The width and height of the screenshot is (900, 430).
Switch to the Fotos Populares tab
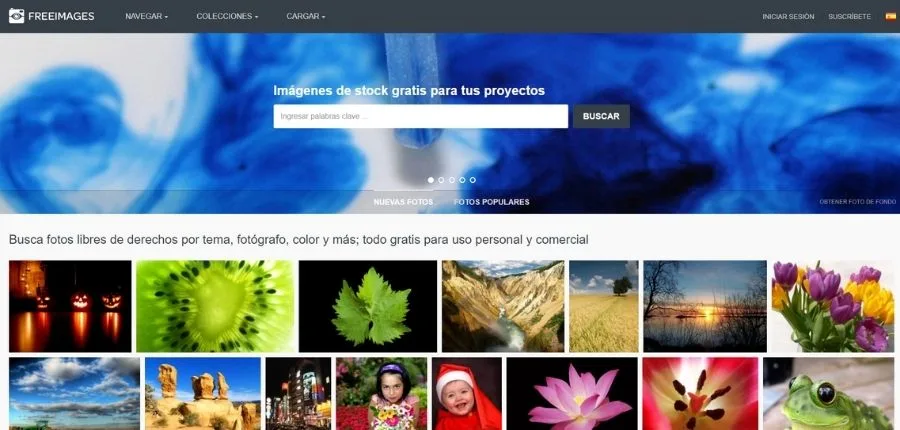pos(491,202)
